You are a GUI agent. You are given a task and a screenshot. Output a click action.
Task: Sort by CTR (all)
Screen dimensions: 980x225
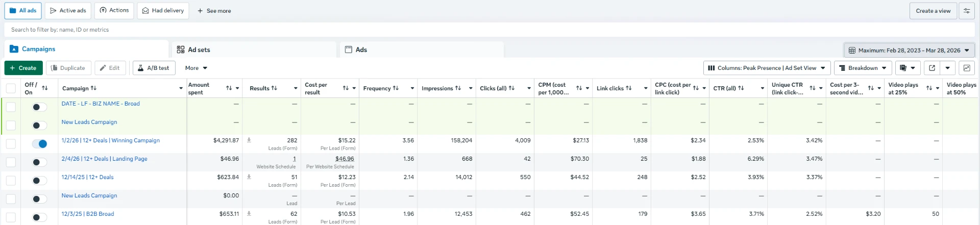741,88
